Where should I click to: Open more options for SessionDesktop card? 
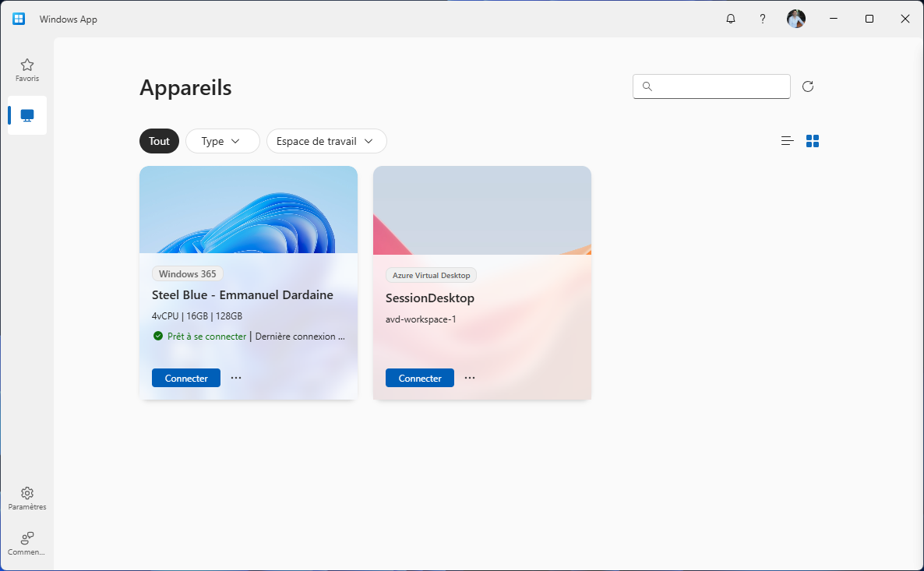pos(470,378)
